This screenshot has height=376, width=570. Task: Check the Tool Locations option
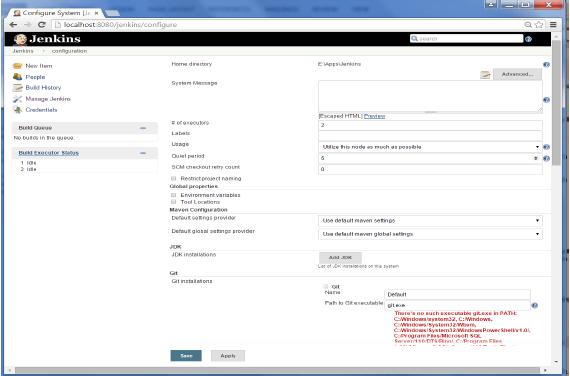point(173,202)
